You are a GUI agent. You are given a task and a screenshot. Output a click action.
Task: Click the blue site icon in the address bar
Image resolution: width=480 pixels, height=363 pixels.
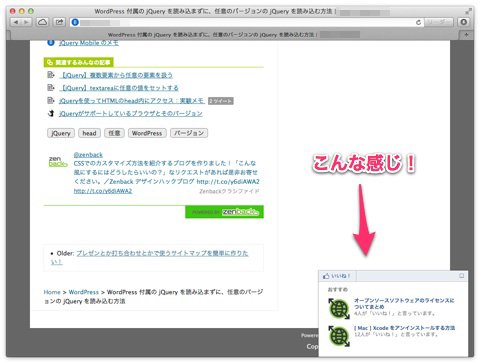tap(75, 22)
